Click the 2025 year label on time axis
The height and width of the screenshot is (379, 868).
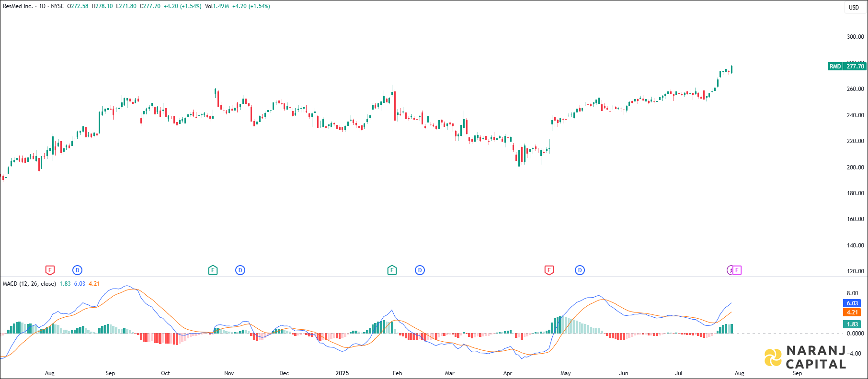pyautogui.click(x=342, y=373)
